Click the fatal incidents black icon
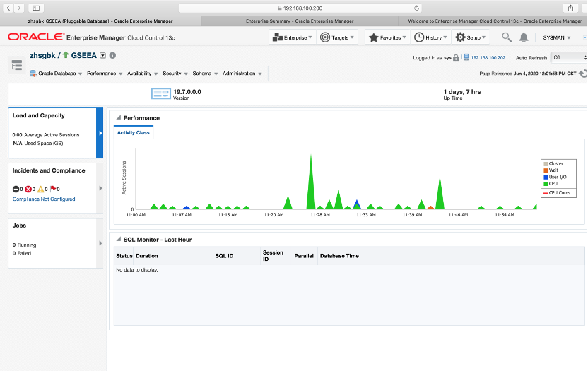 tap(16, 190)
